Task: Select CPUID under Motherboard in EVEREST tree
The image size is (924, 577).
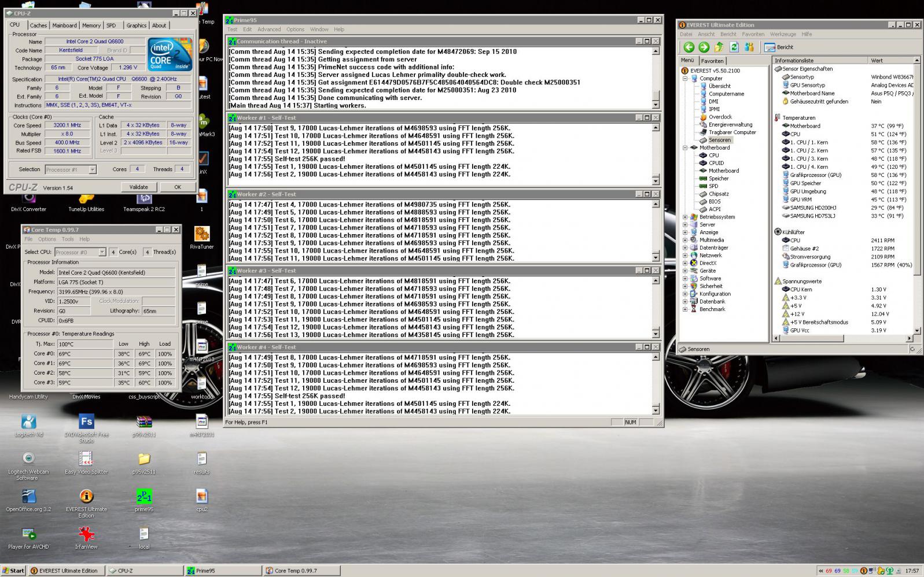Action: click(x=716, y=163)
